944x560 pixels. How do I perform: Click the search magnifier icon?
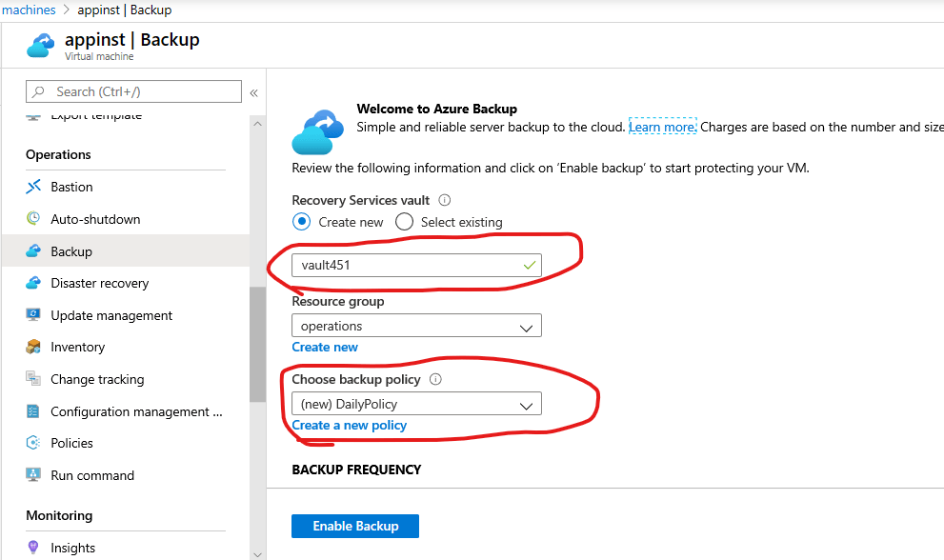click(39, 91)
